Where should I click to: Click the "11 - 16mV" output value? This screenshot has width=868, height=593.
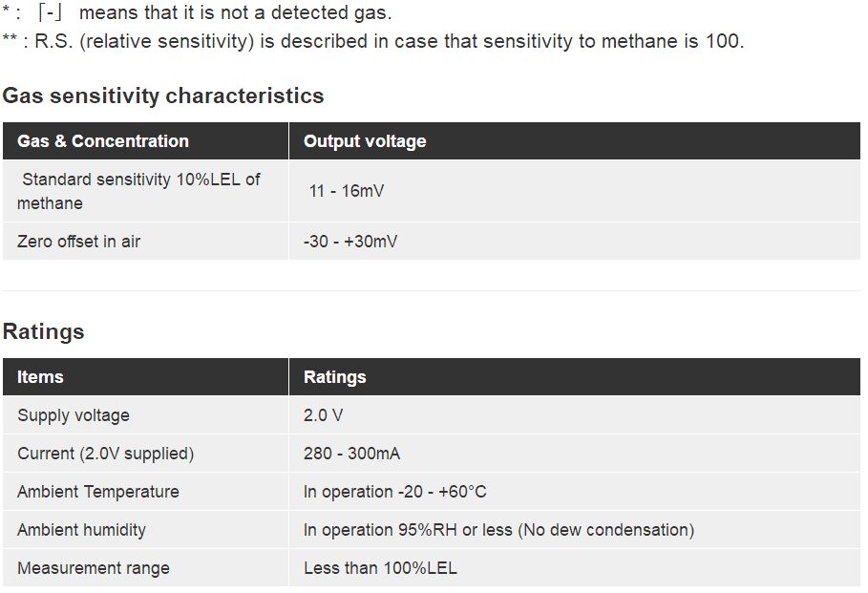[x=347, y=191]
